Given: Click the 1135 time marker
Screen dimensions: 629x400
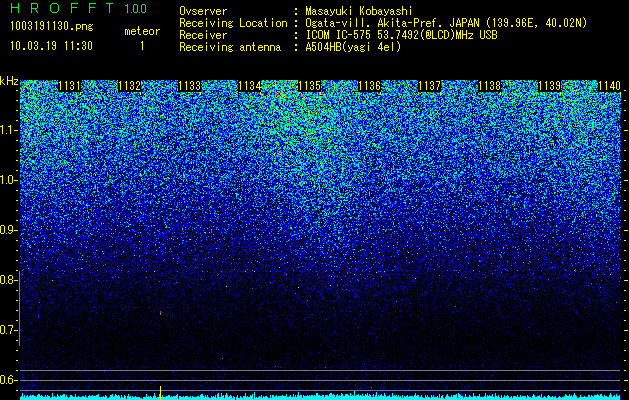Looking at the screenshot, I should pyautogui.click(x=310, y=86).
